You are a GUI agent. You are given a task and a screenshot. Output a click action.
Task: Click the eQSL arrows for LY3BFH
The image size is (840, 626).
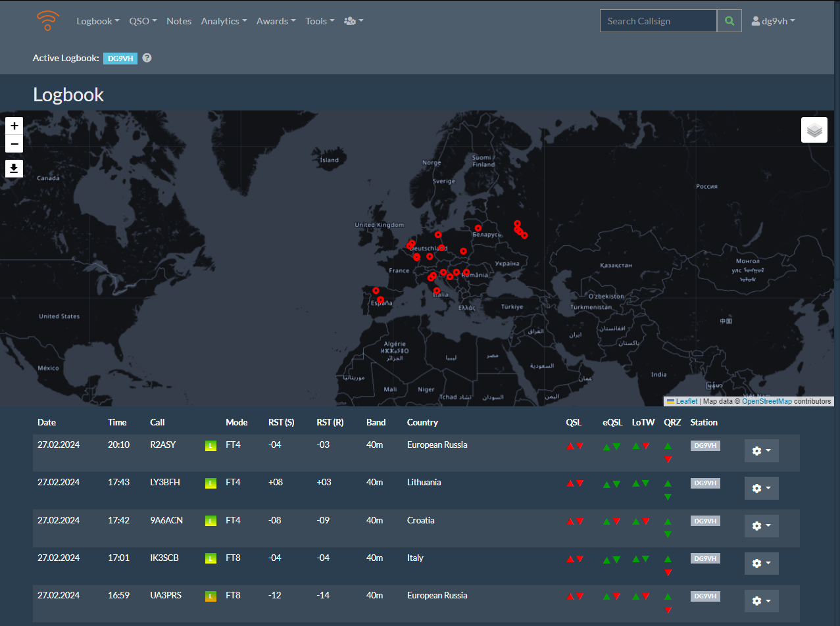pyautogui.click(x=612, y=484)
